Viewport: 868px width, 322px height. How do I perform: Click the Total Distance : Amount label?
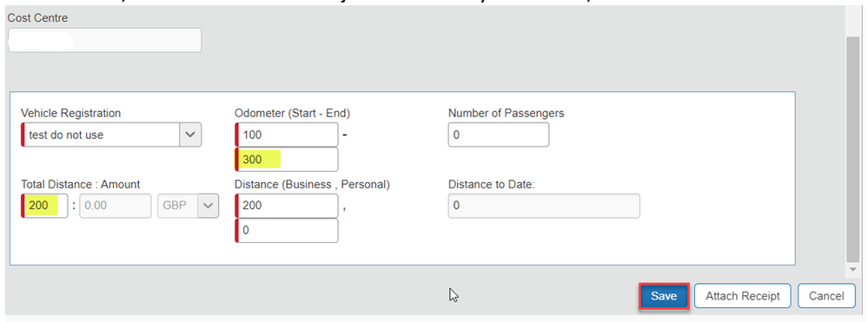(80, 185)
